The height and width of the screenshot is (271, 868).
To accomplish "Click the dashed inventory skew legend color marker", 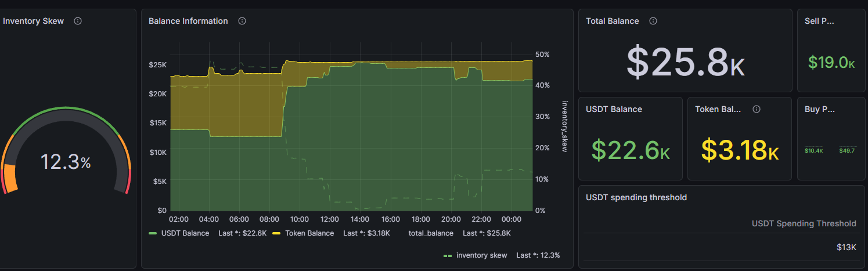I will 448,255.
